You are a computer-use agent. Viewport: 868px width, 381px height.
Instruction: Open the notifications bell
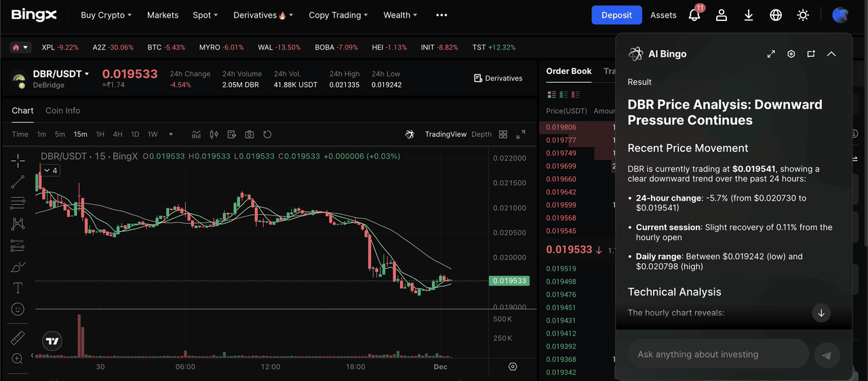click(x=694, y=15)
